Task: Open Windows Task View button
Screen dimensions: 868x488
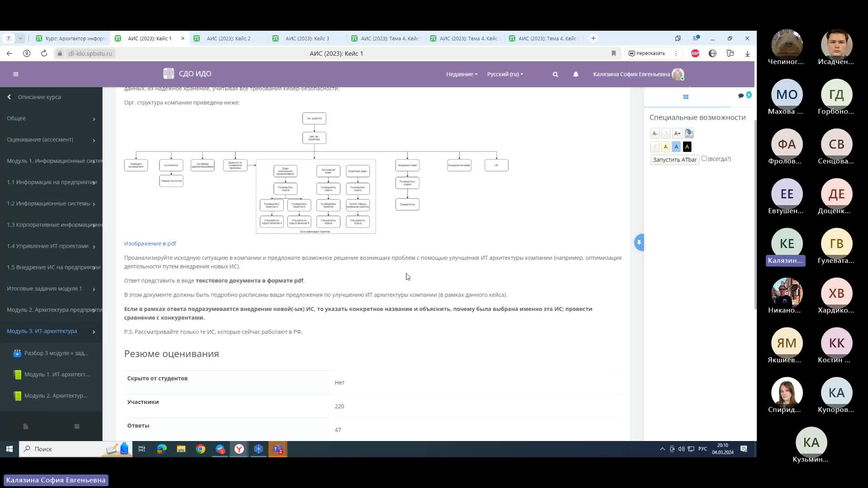Action: pyautogui.click(x=142, y=449)
